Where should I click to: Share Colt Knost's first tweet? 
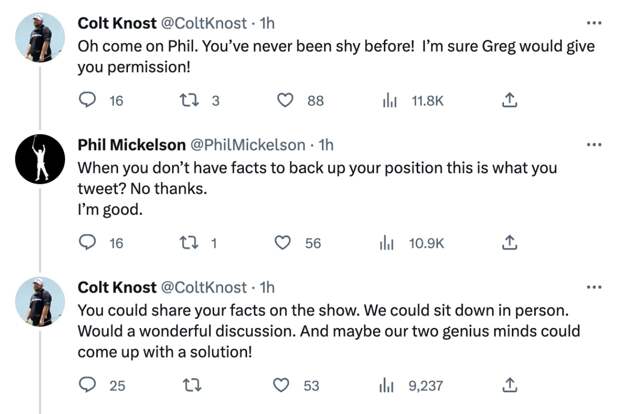509,100
